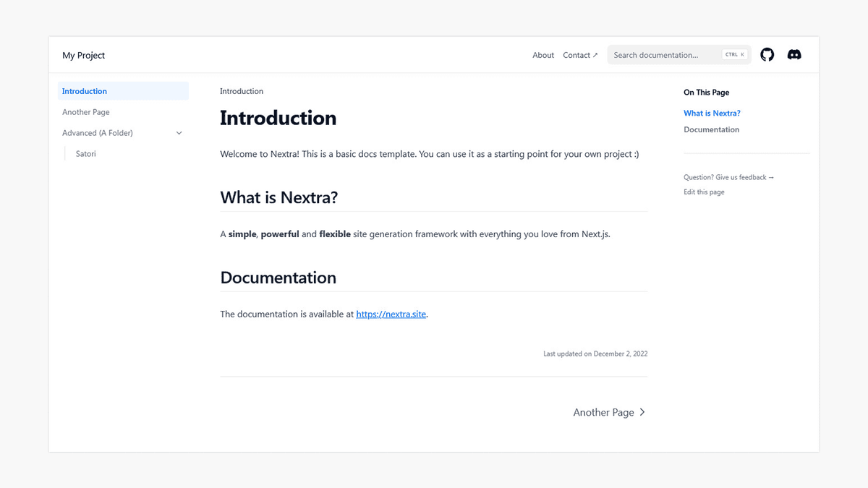Viewport: 868px width, 488px height.
Task: Open the GitHub repository icon
Action: click(767, 54)
